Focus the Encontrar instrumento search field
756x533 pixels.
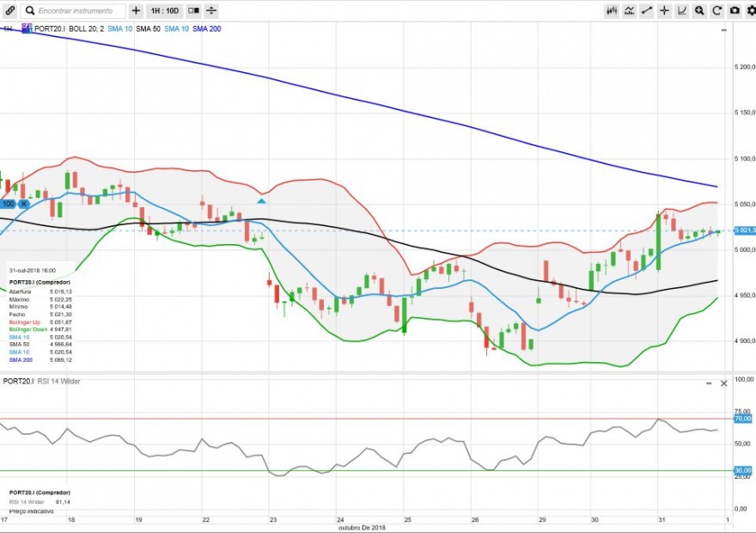tap(74, 10)
